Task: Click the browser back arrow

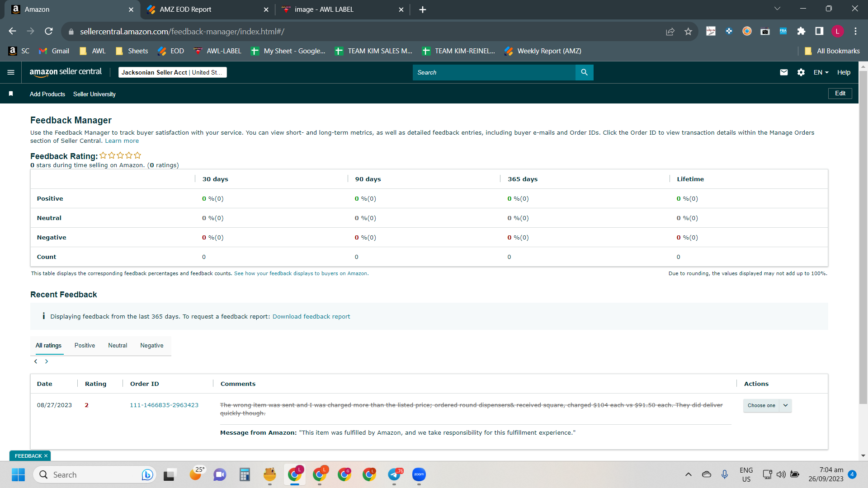Action: click(x=12, y=31)
